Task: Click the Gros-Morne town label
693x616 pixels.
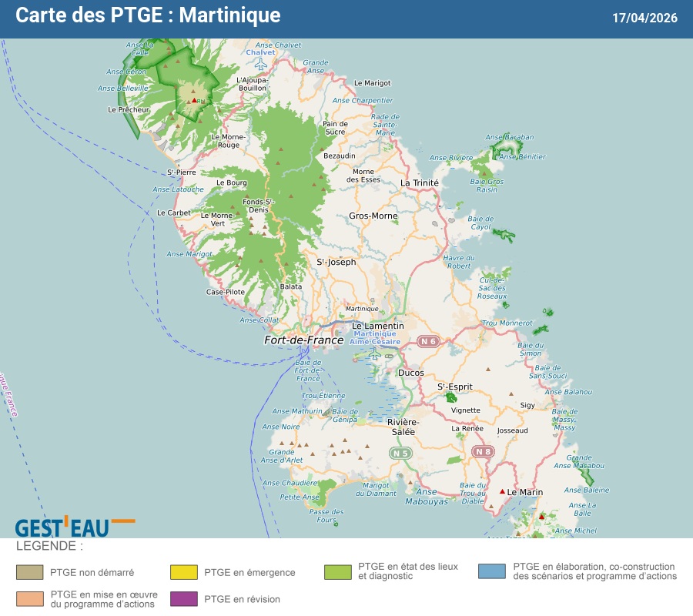Action: 373,216
